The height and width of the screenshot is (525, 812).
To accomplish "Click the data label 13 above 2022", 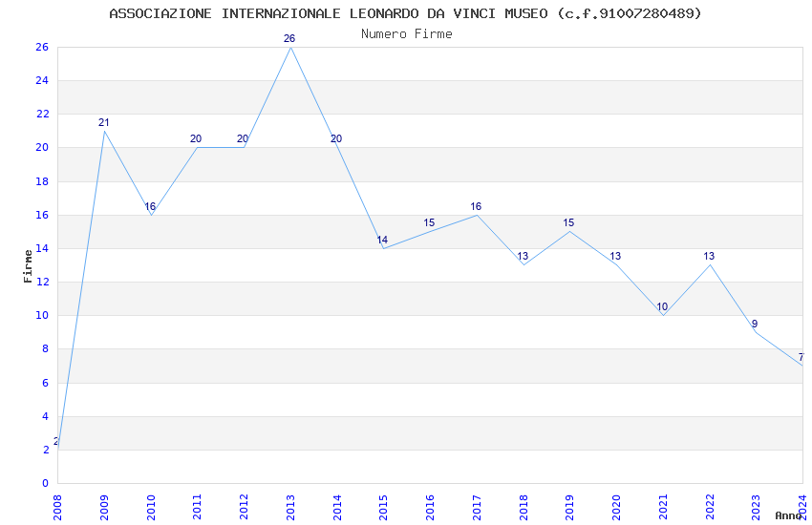I will point(709,256).
